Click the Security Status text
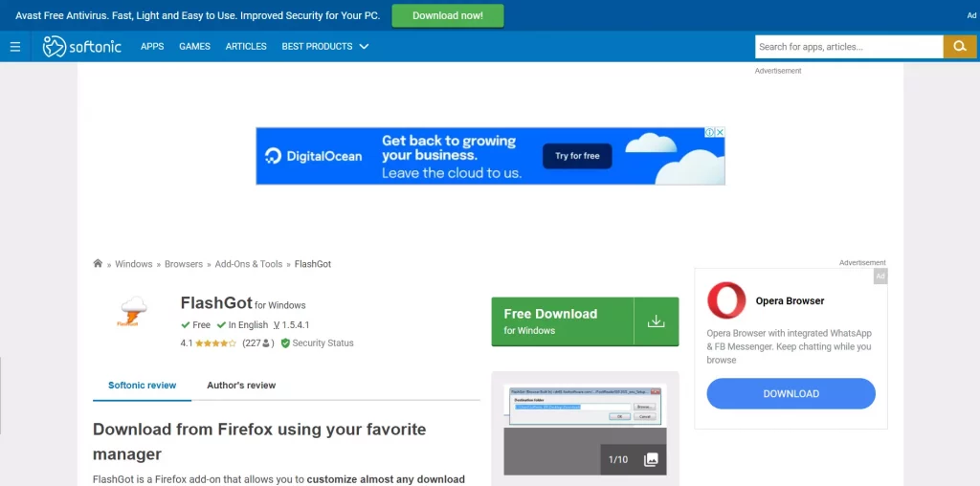The image size is (980, 486). coord(323,342)
